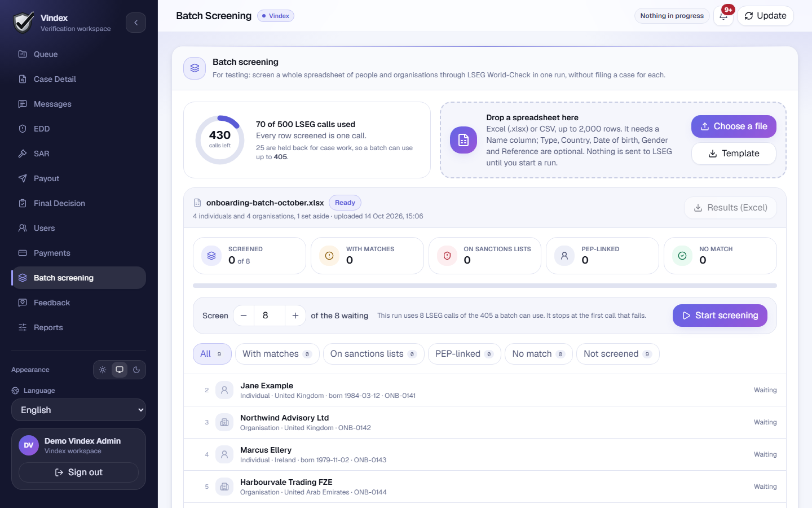Click the Update button
The image size is (812, 508).
click(x=765, y=16)
